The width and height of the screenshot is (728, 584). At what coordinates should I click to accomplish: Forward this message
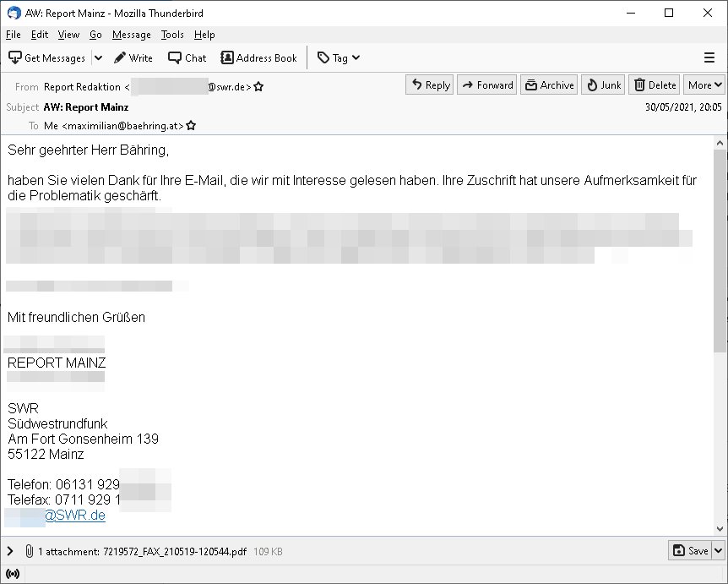(x=487, y=85)
